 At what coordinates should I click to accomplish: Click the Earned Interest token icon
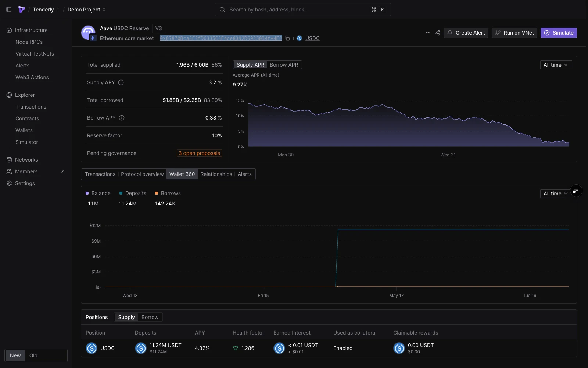click(279, 348)
